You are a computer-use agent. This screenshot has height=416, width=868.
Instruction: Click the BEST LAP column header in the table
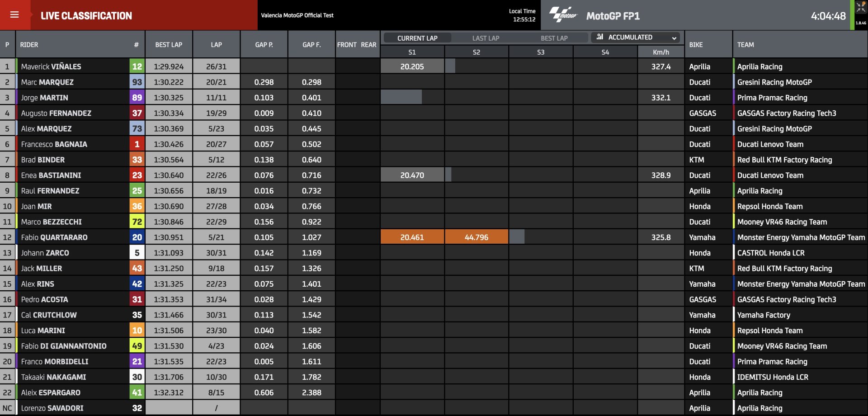169,45
